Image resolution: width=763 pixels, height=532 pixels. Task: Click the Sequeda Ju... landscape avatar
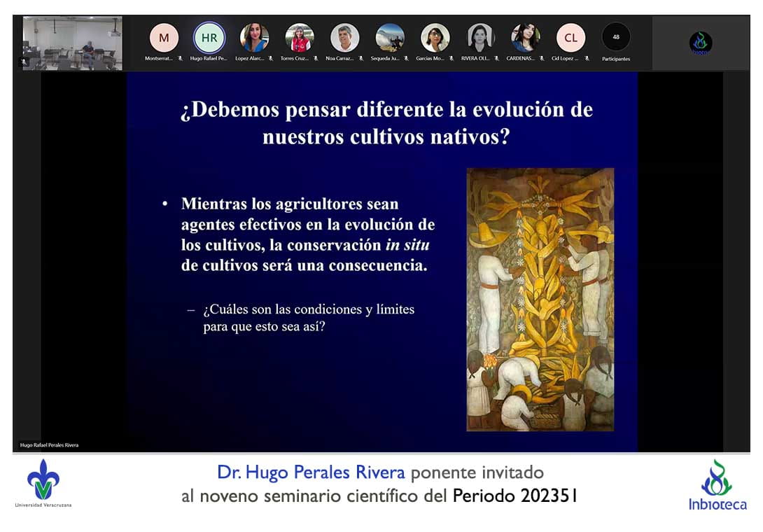pyautogui.click(x=390, y=38)
